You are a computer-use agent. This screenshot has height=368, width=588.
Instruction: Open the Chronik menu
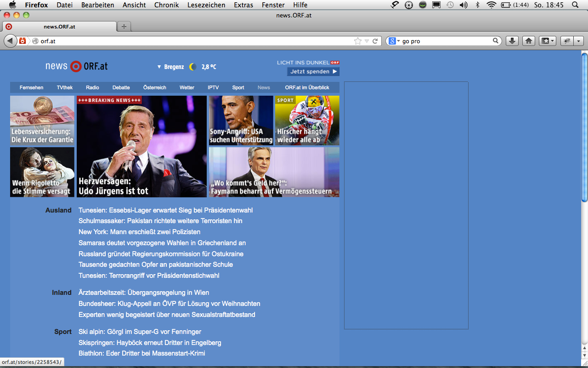[167, 5]
